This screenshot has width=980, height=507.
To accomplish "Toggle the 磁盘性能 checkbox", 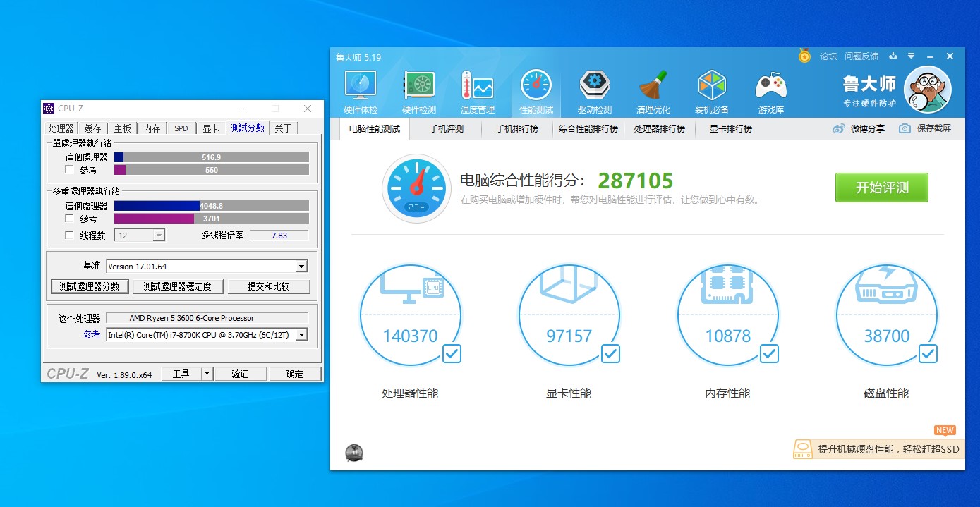I will tap(928, 353).
